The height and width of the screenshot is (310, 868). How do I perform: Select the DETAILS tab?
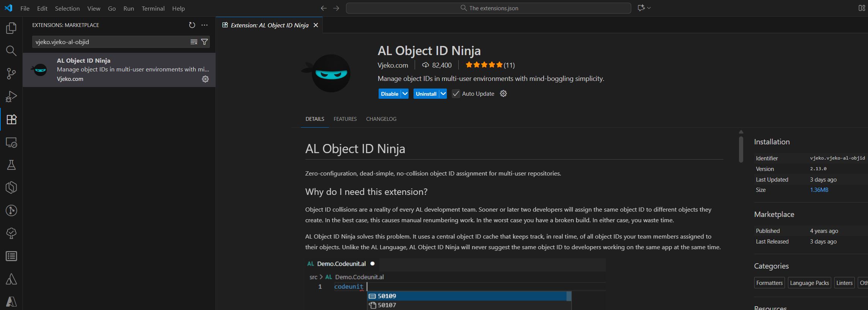pos(315,119)
